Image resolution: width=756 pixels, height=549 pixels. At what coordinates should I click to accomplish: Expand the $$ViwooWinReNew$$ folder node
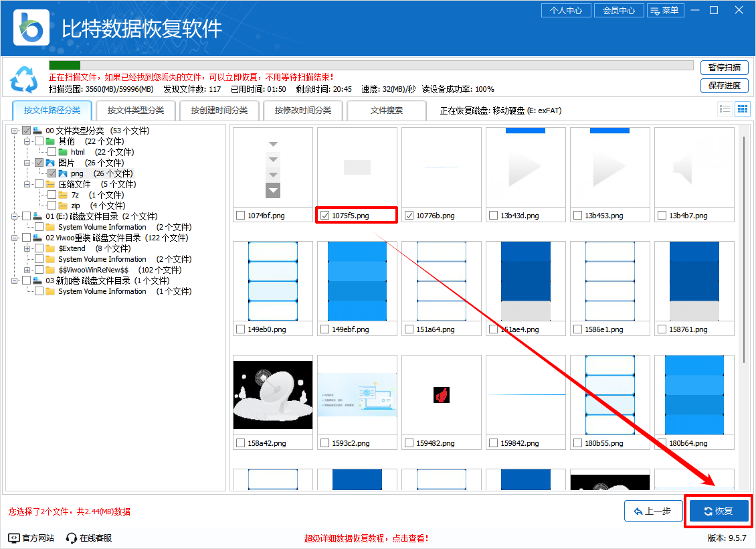[x=27, y=270]
